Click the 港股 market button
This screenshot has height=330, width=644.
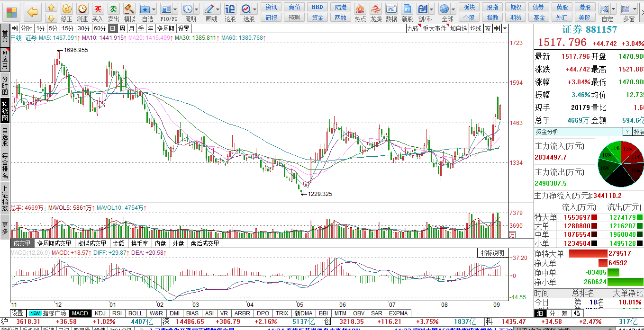(586, 7)
